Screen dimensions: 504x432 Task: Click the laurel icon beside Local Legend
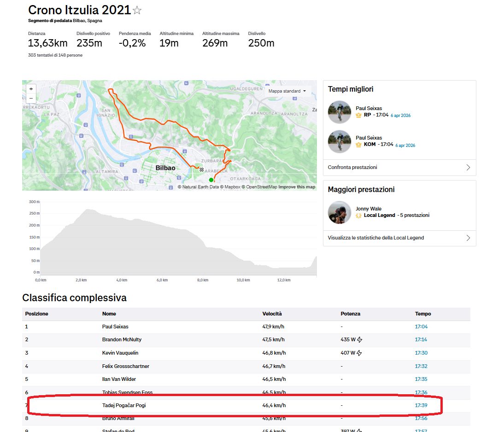(359, 215)
